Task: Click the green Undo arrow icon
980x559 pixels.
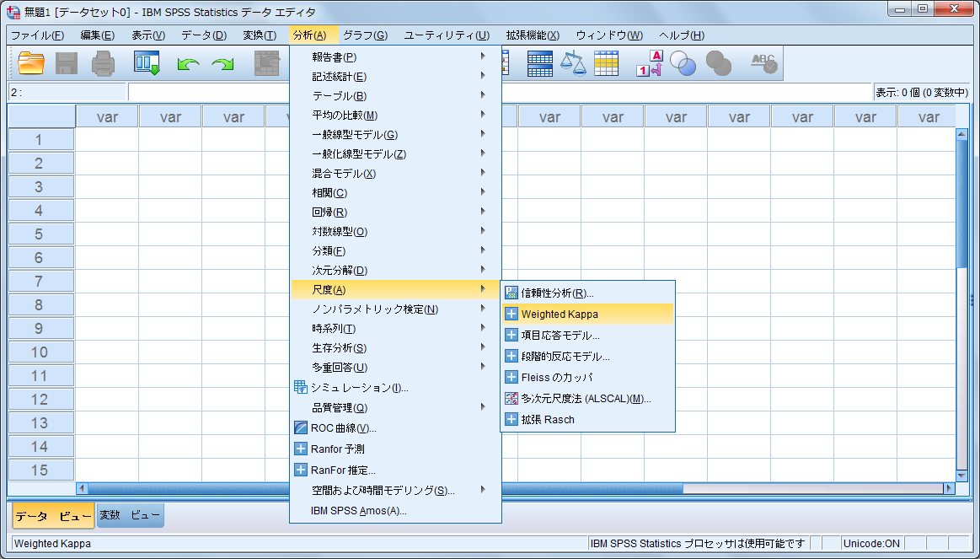Action: point(188,64)
